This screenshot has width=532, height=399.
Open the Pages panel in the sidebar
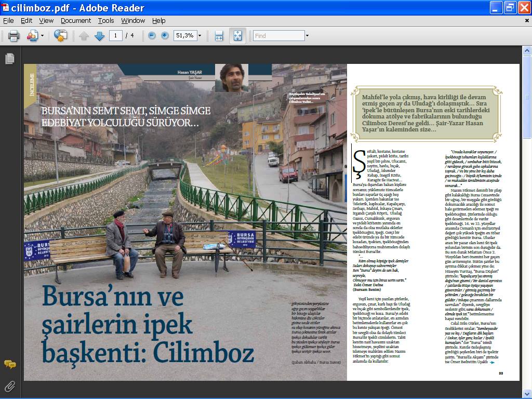(x=10, y=59)
